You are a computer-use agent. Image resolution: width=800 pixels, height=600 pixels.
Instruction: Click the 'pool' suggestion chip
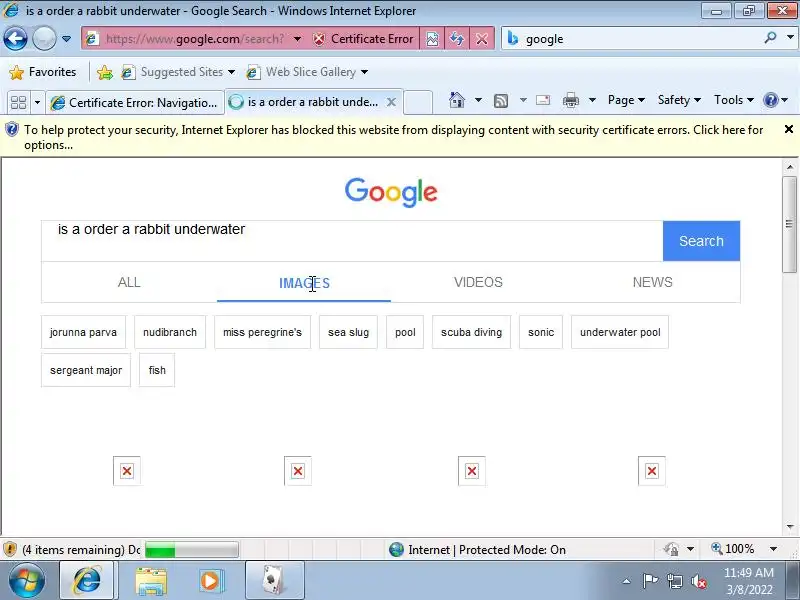(x=405, y=332)
